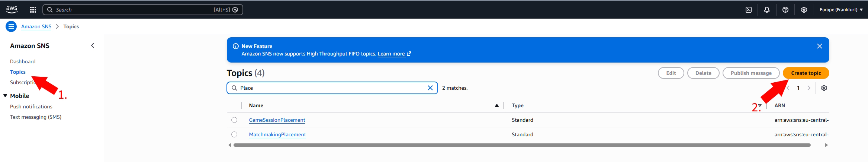Open the notifications bell

tap(767, 10)
